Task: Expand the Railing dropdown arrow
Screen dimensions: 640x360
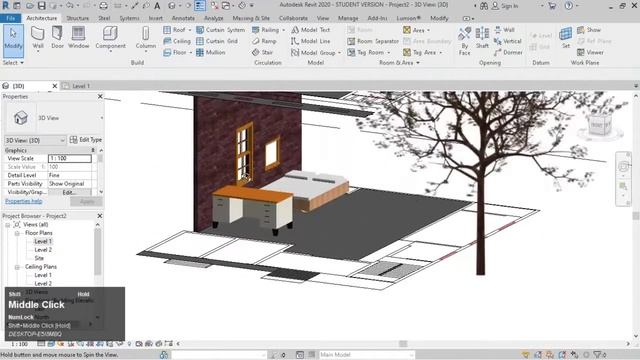Action: [x=283, y=30]
